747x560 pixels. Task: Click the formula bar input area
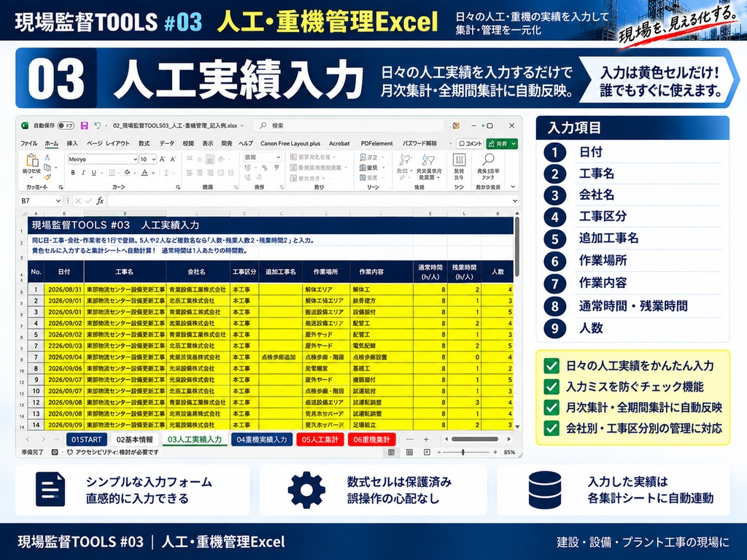(x=309, y=201)
